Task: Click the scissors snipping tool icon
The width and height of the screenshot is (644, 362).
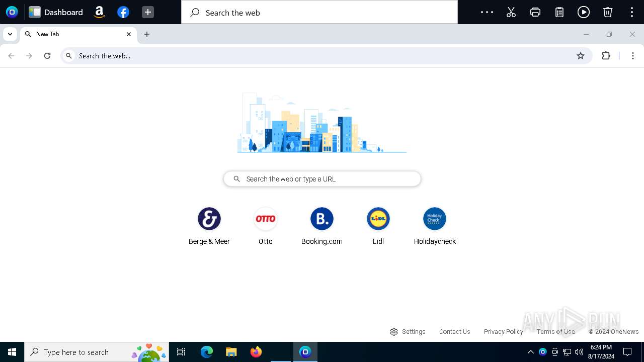Action: [511, 12]
